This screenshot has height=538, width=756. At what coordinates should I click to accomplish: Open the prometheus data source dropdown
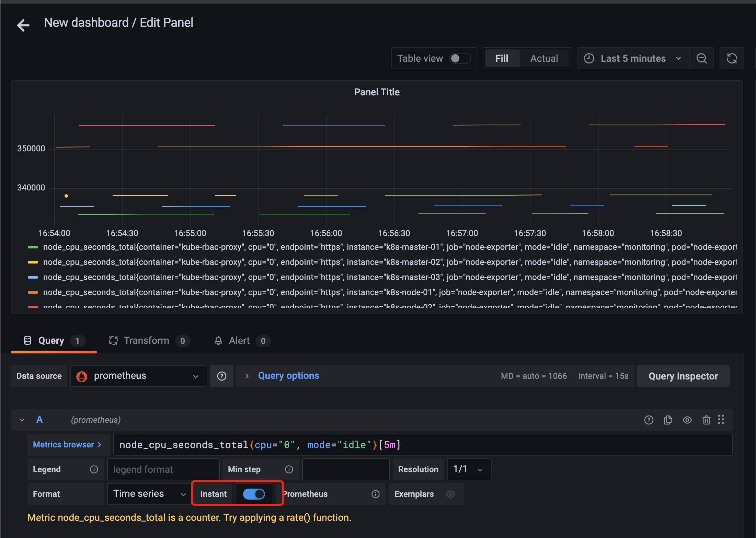coord(138,376)
